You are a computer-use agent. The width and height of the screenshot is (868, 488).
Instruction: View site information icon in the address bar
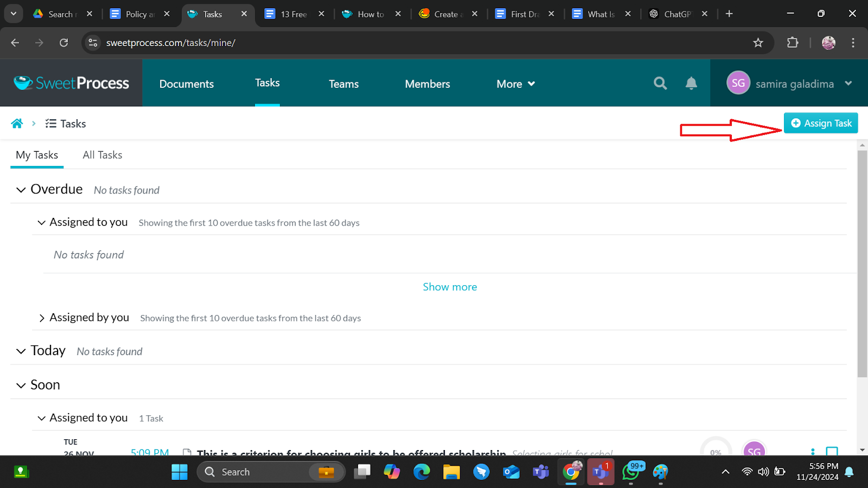(93, 43)
